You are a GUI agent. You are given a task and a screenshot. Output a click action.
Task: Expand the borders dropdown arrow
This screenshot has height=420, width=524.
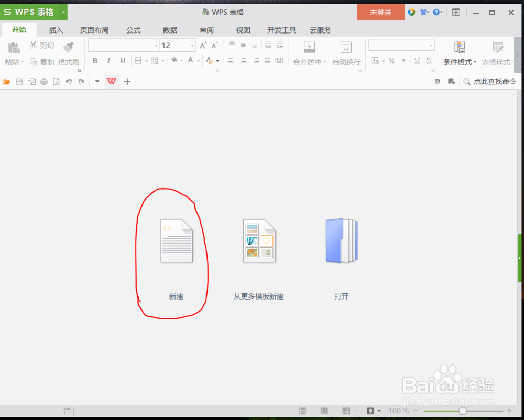(x=146, y=61)
